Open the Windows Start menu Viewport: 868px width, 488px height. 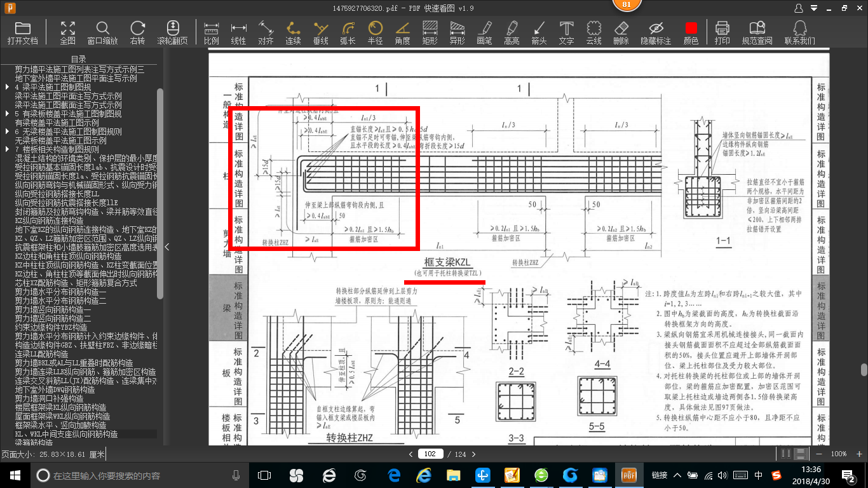point(15,475)
